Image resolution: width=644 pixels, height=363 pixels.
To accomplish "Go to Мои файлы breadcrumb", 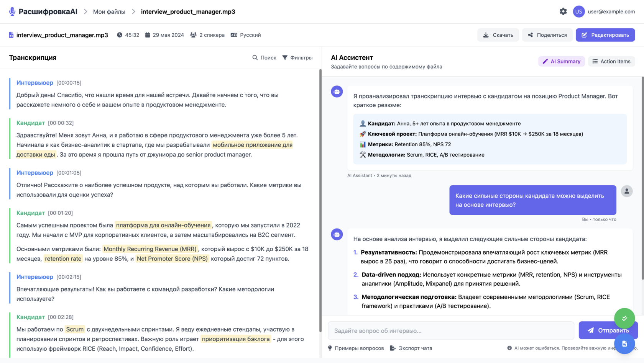I will pyautogui.click(x=109, y=11).
